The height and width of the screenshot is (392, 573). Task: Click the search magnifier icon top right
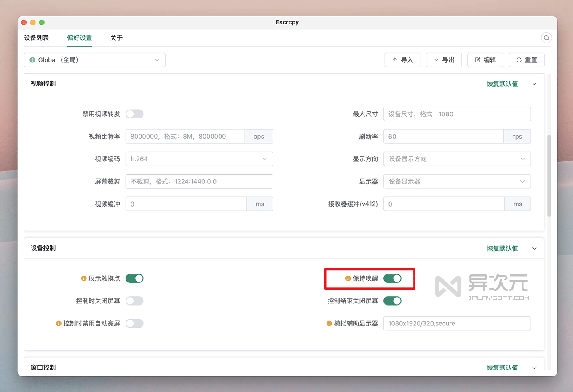click(x=546, y=38)
